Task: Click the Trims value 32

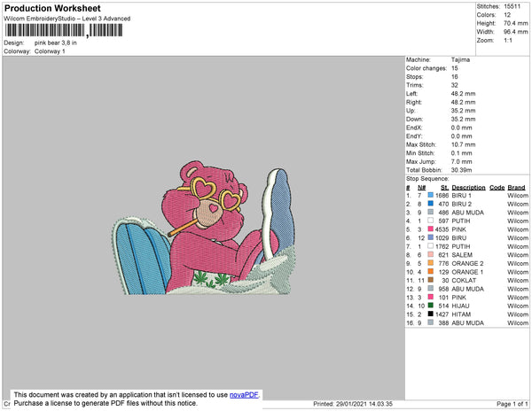Action: 455,85
